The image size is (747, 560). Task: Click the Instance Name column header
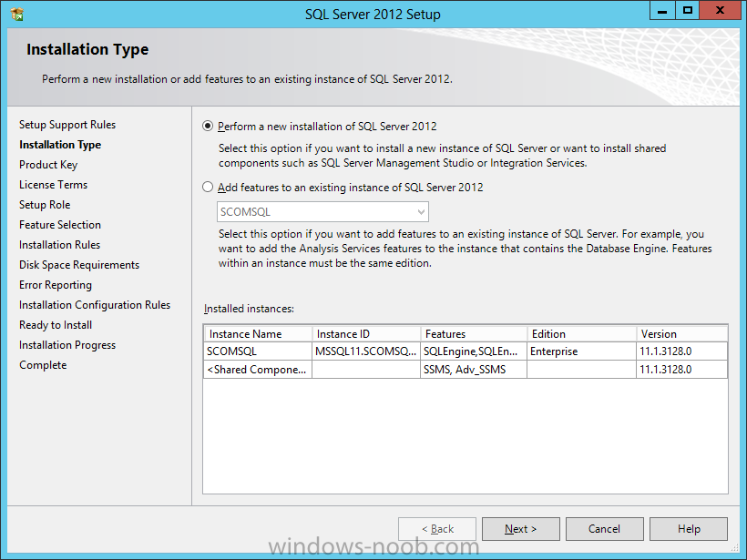point(258,334)
